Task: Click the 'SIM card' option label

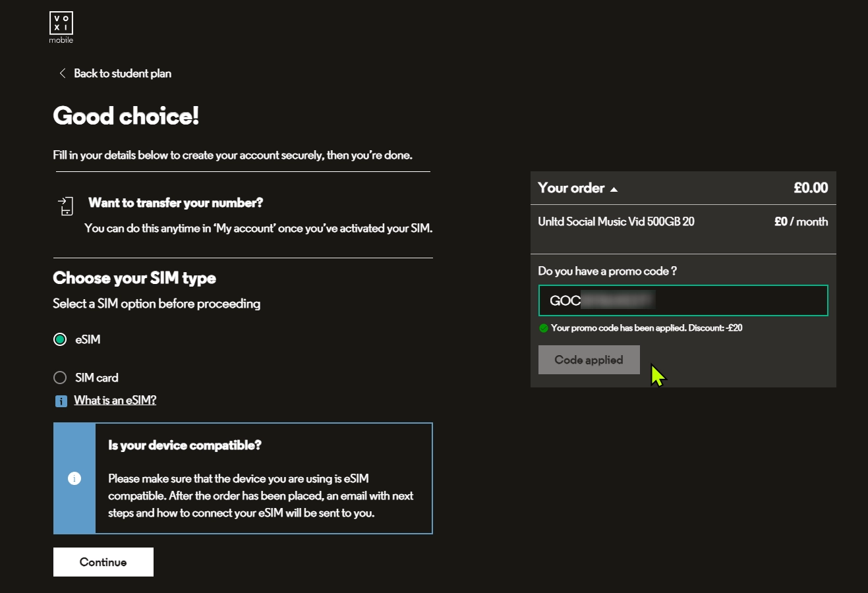Action: click(x=97, y=378)
